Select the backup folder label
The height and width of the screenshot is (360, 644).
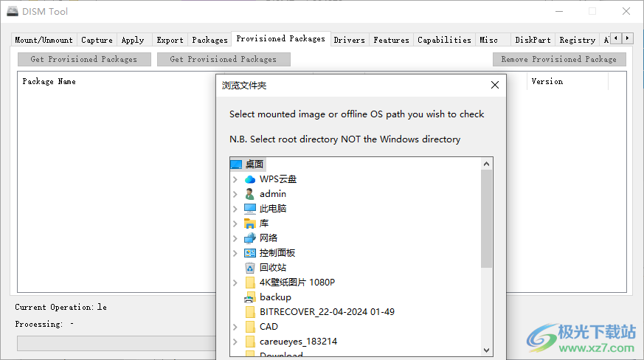[275, 297]
